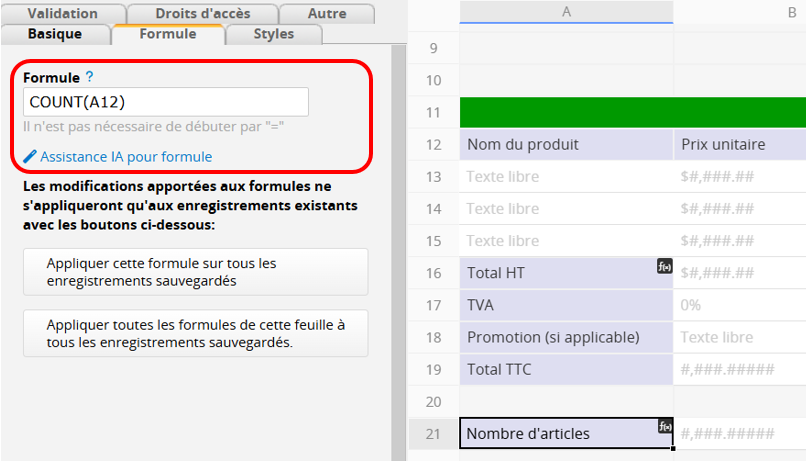Open Assistance IA pour formule link
This screenshot has height=463, width=806.
(126, 157)
